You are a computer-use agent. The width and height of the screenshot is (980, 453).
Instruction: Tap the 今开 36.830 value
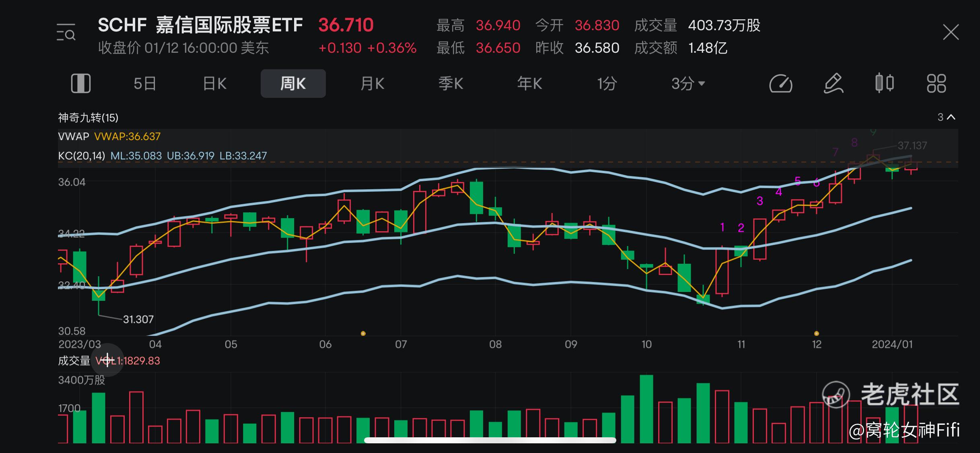[597, 25]
